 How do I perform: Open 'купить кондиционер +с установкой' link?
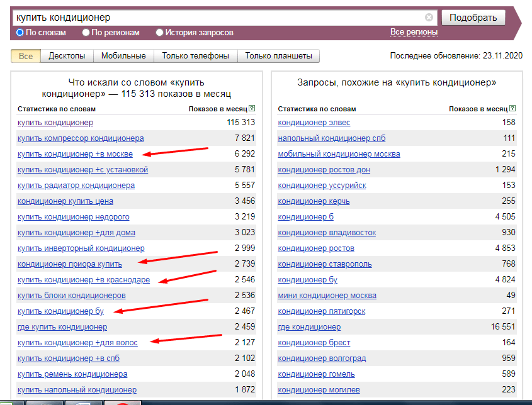pos(82,170)
